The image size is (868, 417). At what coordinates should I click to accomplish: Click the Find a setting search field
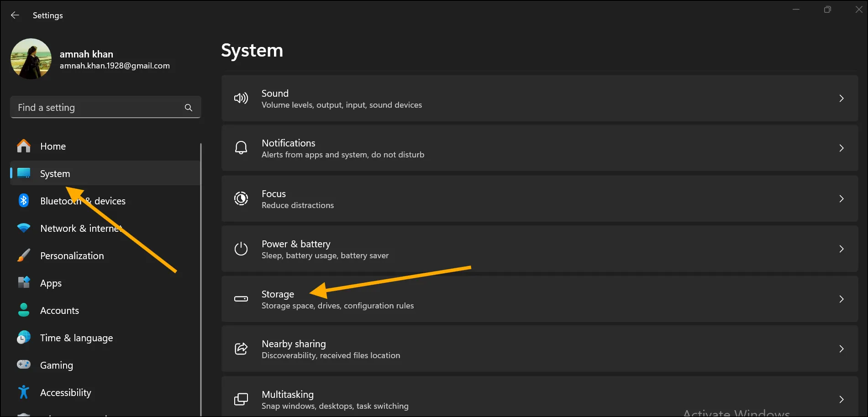point(105,107)
